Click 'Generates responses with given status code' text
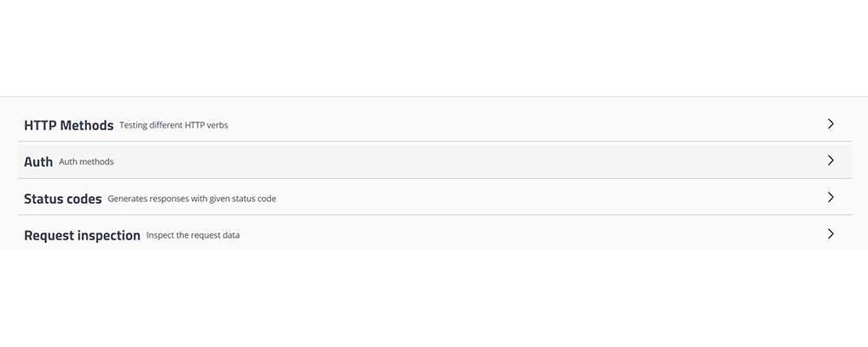 click(192, 199)
